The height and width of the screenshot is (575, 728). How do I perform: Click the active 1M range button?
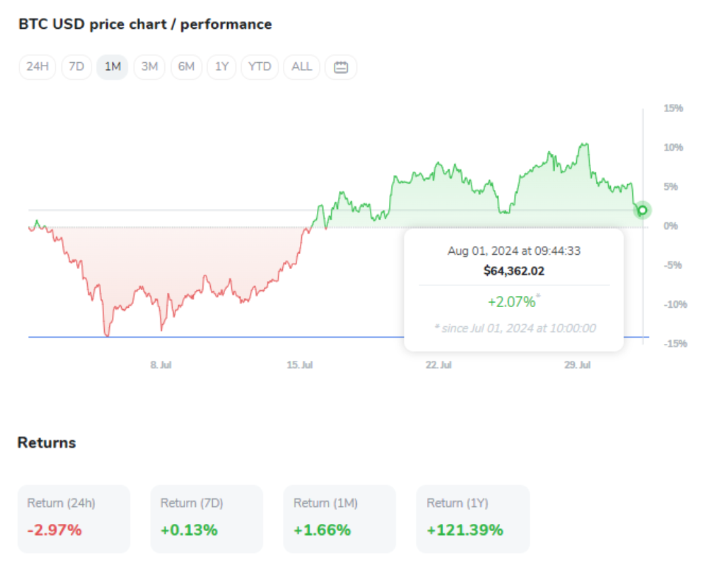click(x=113, y=67)
